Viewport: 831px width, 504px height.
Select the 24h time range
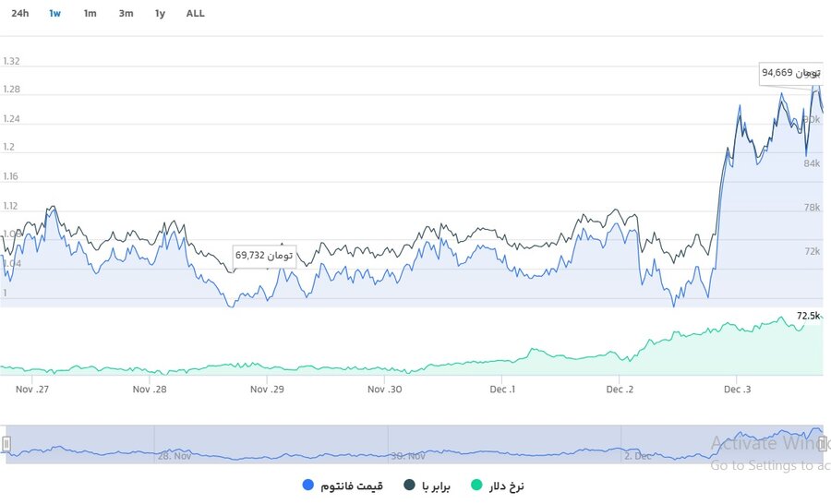[x=20, y=14]
